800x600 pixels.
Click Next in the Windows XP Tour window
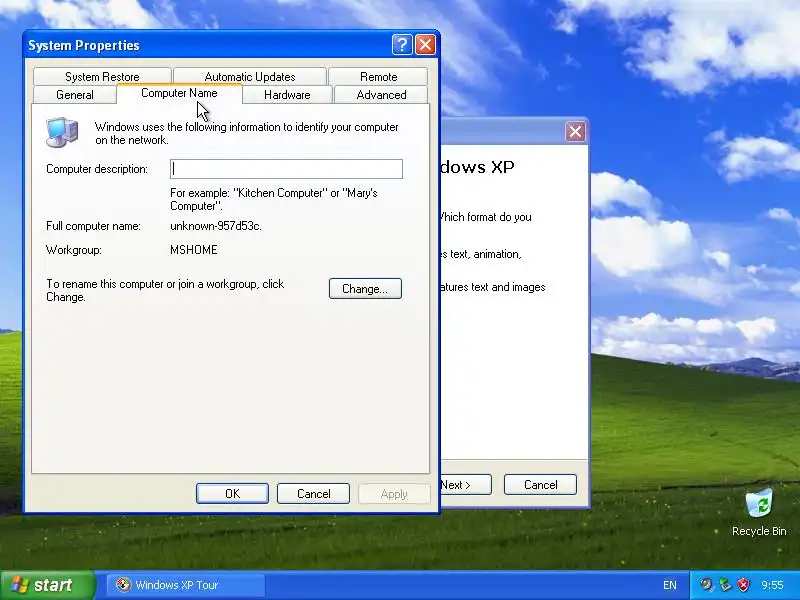(x=465, y=485)
